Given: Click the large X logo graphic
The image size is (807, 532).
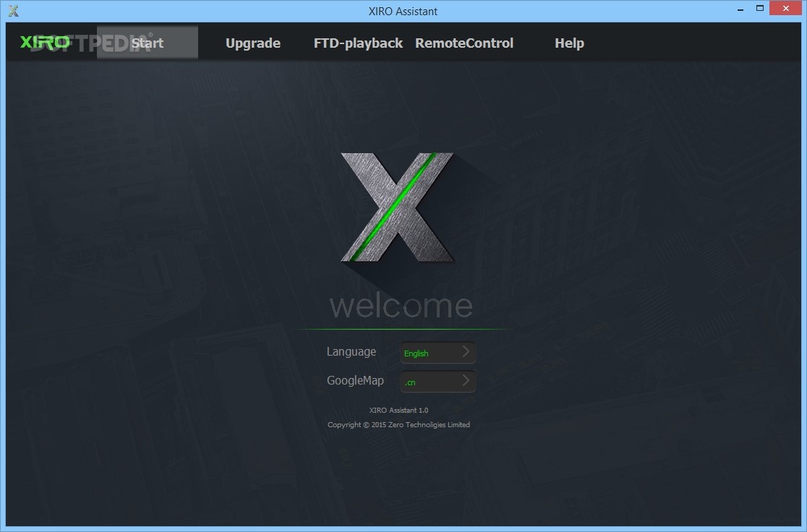Looking at the screenshot, I should coord(397,207).
